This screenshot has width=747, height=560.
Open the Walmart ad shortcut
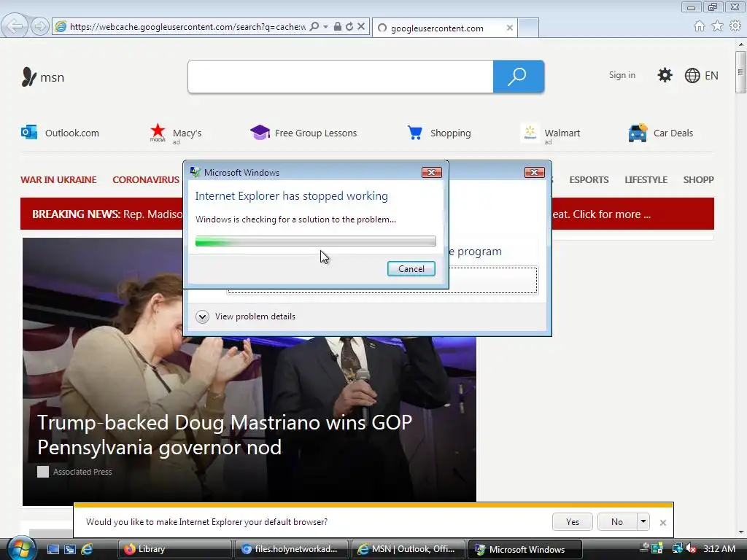click(x=551, y=134)
